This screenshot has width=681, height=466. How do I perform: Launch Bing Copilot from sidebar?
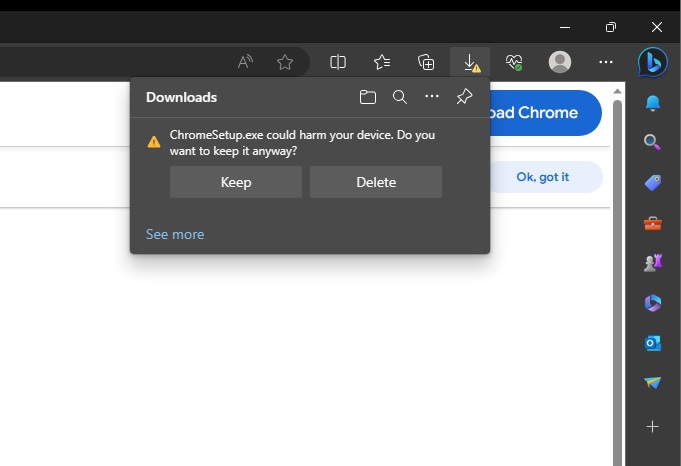653,62
